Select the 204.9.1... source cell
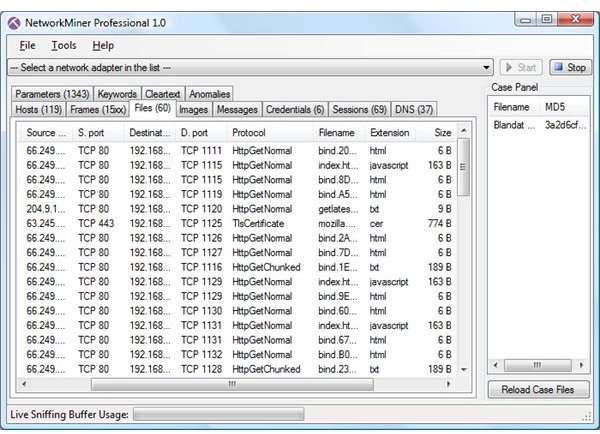 [46, 209]
